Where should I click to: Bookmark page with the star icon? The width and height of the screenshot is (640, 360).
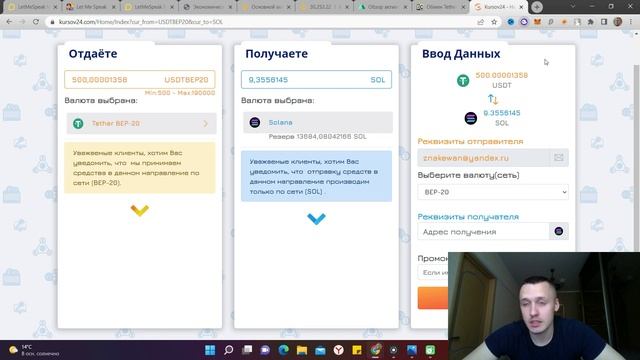[494, 22]
